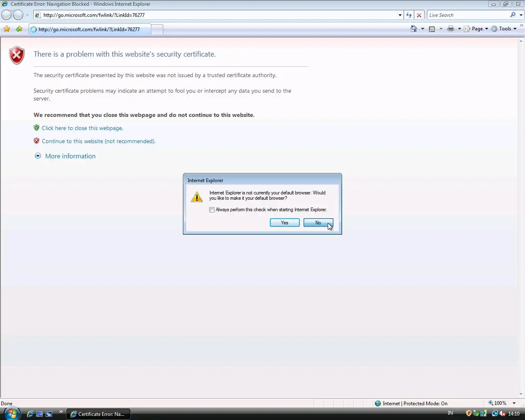Open the Favorites Center star icon
This screenshot has width=525, height=420.
[7, 29]
